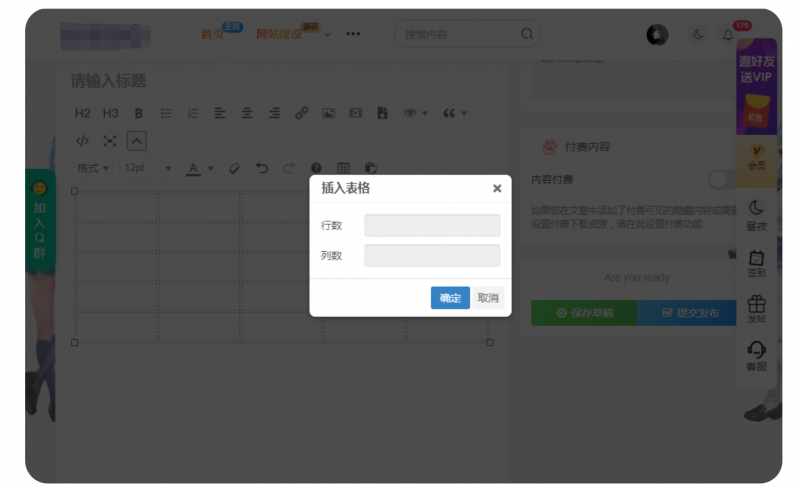Expand the blockquote style dropdown arrow
The width and height of the screenshot is (800, 489).
(x=464, y=114)
